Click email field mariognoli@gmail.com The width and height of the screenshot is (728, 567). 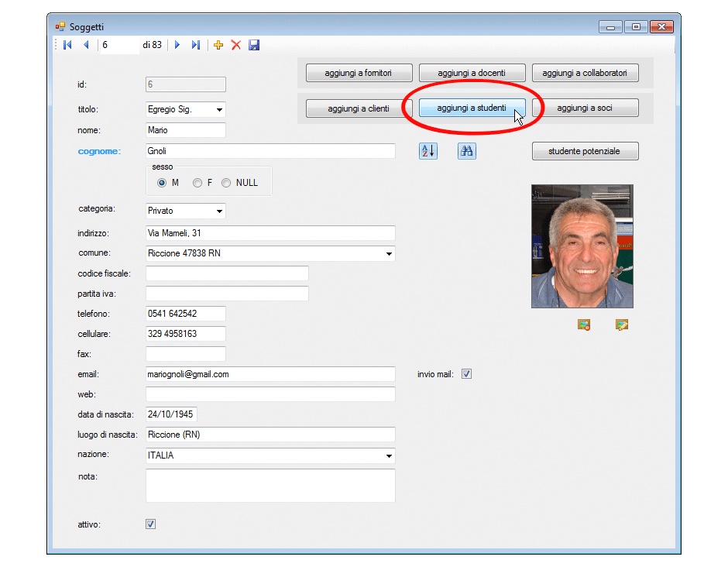pos(270,374)
